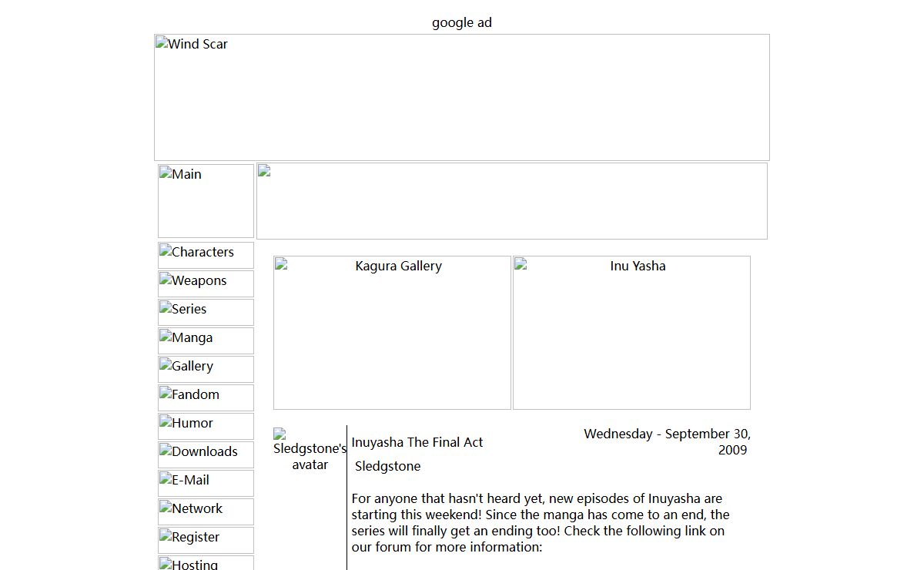
Task: Open the Network section
Action: [206, 511]
